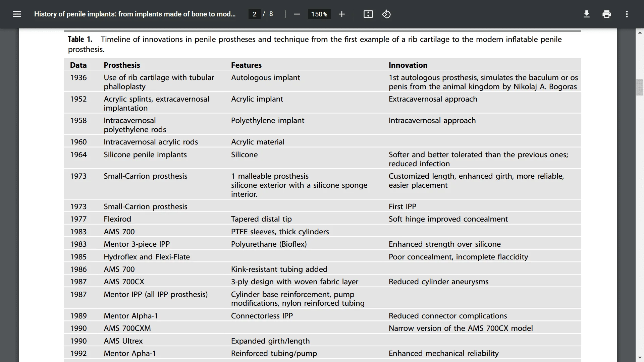Open the sidebar menu (hamburger) icon
Screen dimensions: 644x362
[x=17, y=14]
